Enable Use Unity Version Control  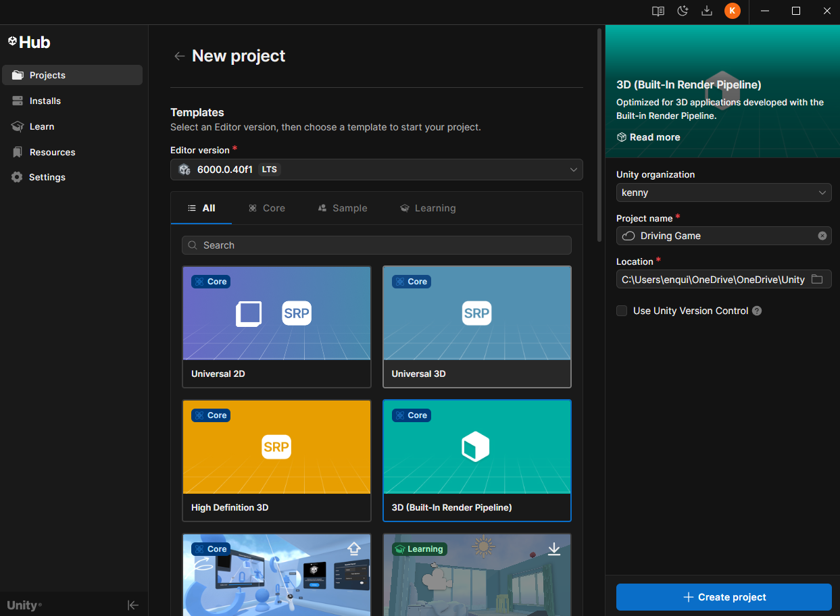pyautogui.click(x=622, y=311)
